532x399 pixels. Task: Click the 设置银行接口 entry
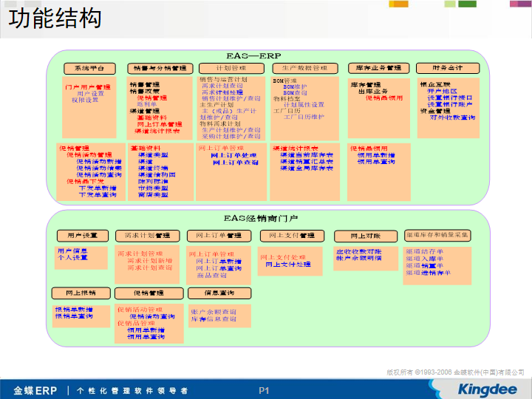[x=450, y=98]
